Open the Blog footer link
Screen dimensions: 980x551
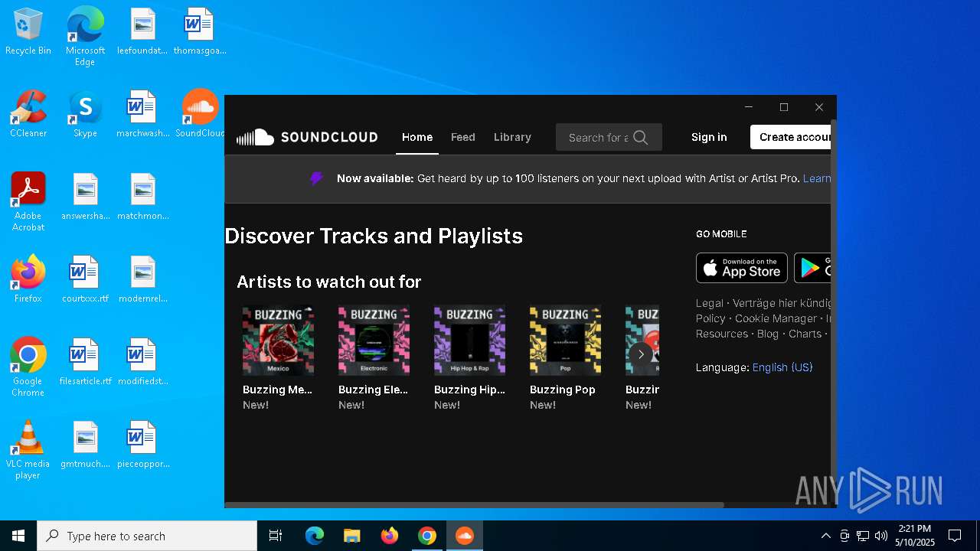point(767,334)
